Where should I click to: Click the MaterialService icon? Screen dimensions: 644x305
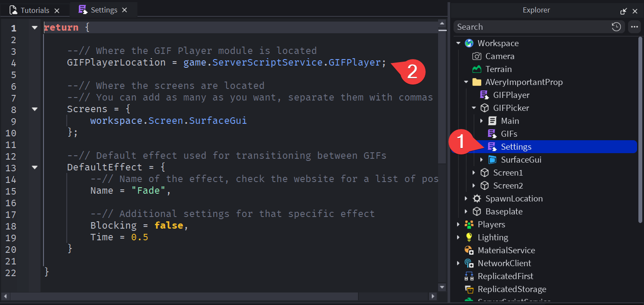(469, 250)
